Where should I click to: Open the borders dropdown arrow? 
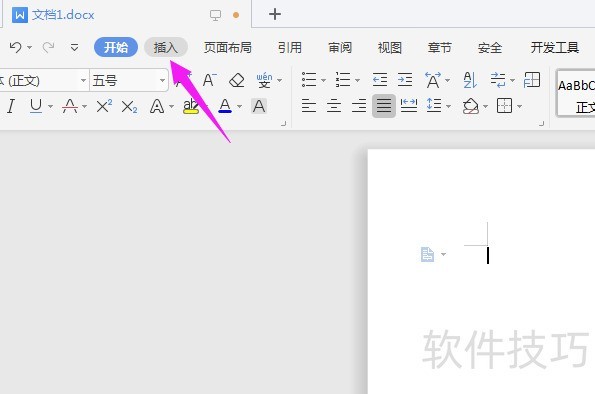[519, 107]
